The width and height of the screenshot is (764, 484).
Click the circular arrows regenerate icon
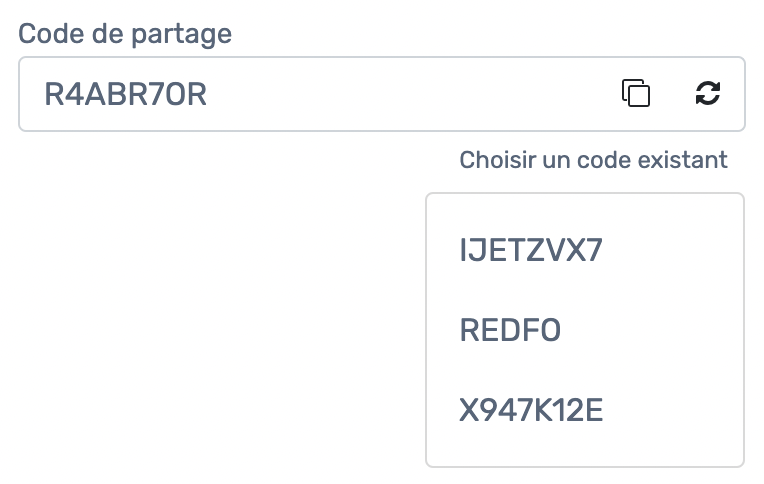pyautogui.click(x=707, y=93)
